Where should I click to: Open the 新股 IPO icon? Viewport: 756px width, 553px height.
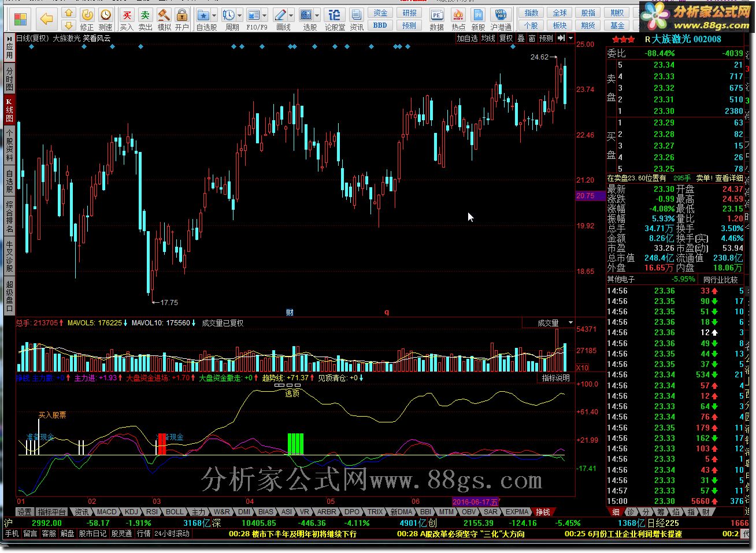coord(478,19)
